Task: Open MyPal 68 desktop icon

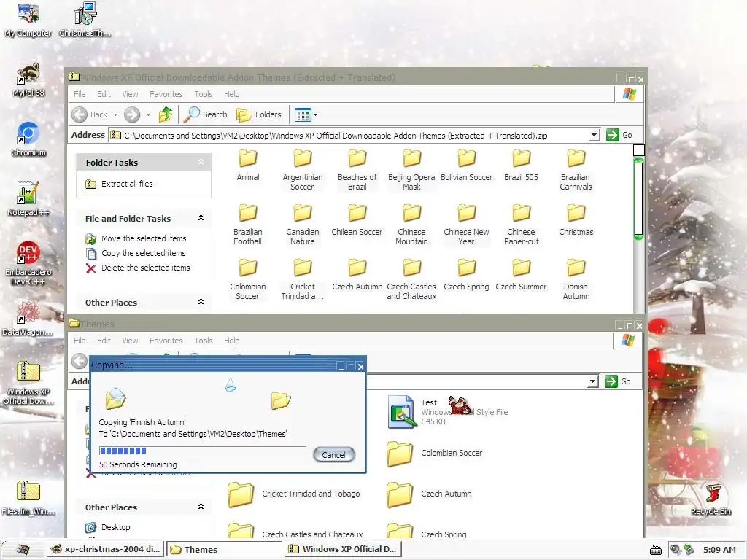Action: coord(28,79)
